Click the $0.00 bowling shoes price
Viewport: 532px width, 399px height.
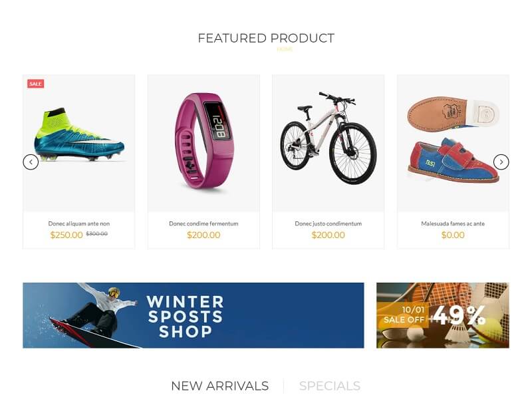pos(453,235)
